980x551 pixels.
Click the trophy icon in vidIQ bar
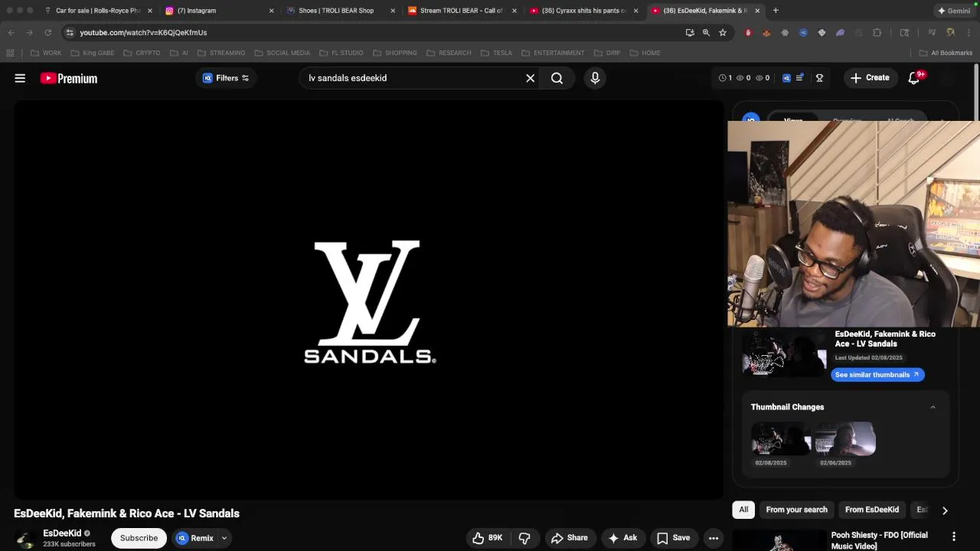click(819, 78)
